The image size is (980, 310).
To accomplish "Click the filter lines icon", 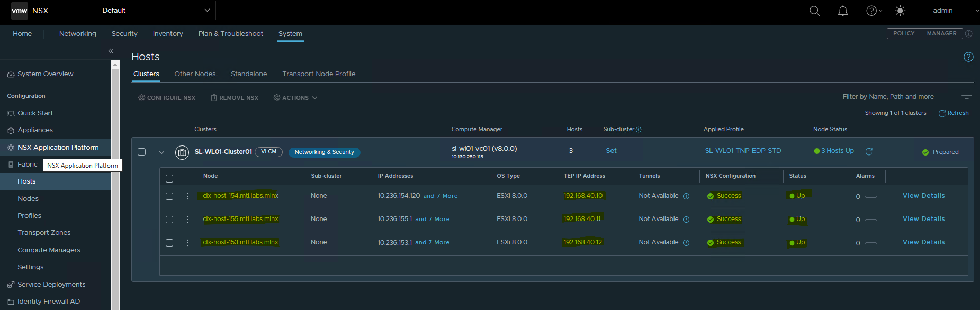I will point(967,97).
